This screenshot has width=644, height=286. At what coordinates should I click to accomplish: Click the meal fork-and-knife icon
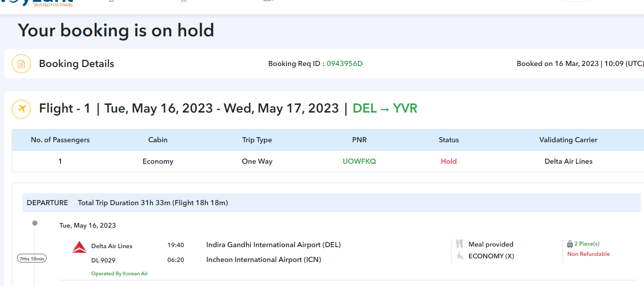460,244
